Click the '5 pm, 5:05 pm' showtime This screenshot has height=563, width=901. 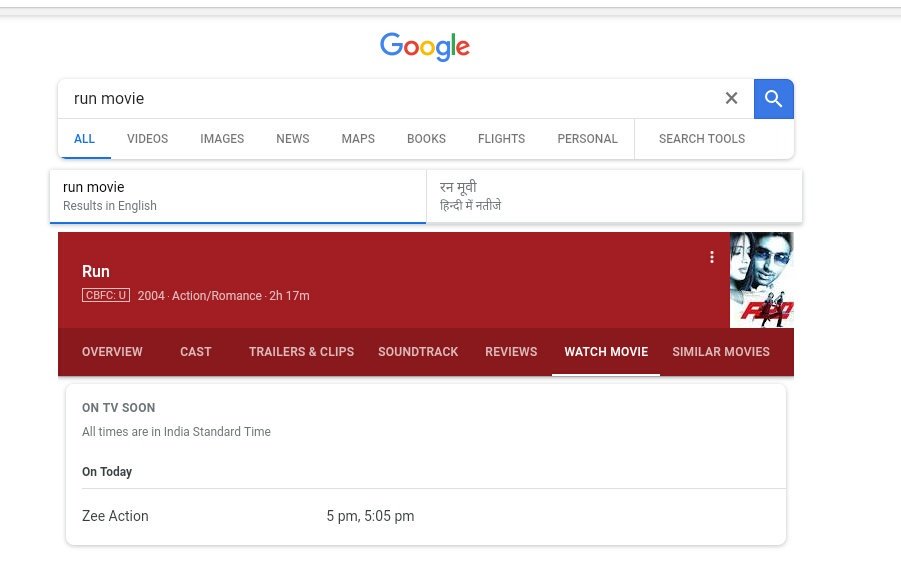click(371, 516)
